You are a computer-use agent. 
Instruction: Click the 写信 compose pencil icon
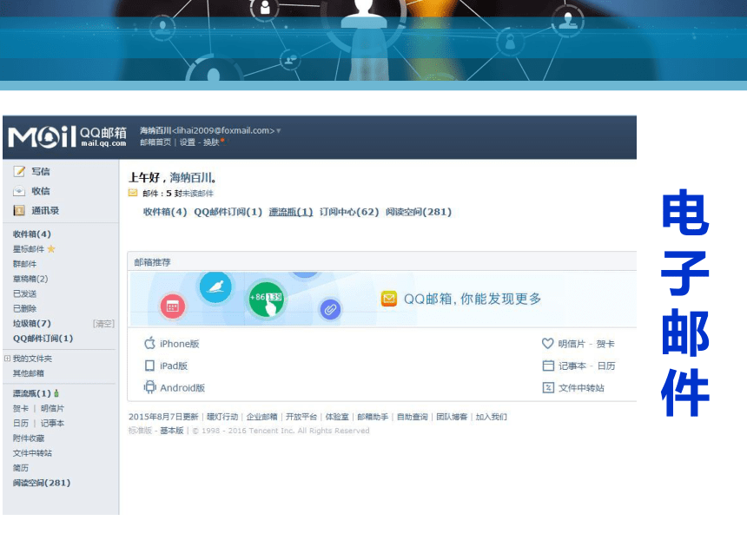point(19,171)
